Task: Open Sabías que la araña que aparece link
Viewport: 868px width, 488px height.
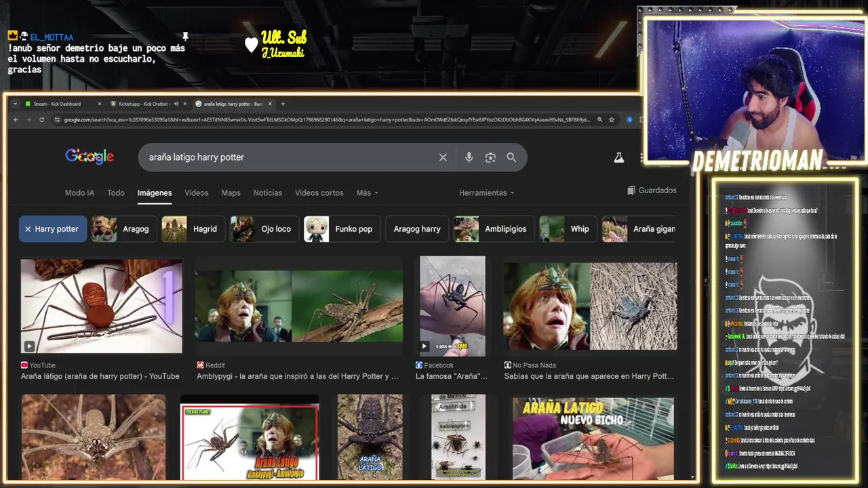Action: point(589,376)
